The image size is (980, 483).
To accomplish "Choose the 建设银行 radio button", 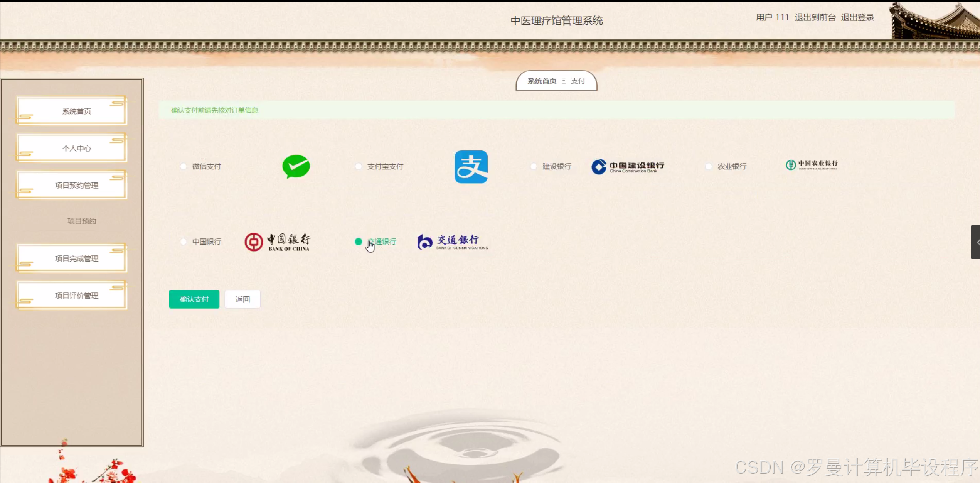I will click(x=534, y=166).
